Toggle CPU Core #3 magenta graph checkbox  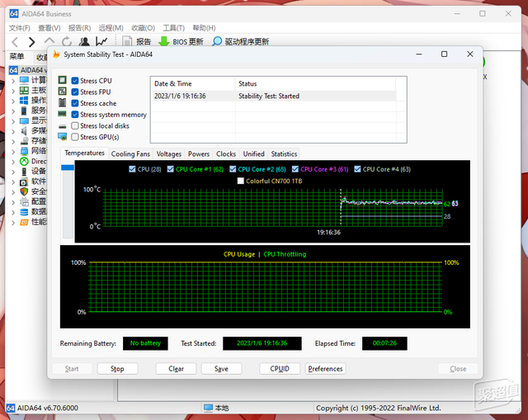295,168
